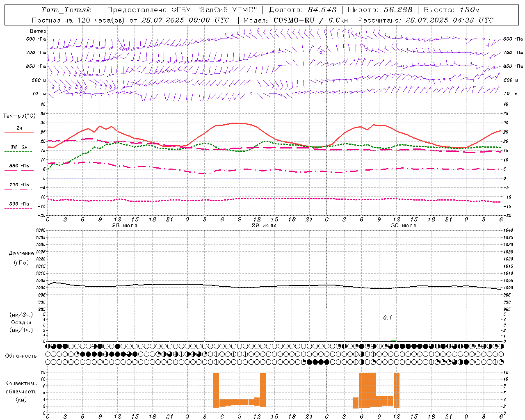The width and height of the screenshot is (525, 420).
Task: Click the 850 гПа temperature legend entry
Action: coord(19,166)
